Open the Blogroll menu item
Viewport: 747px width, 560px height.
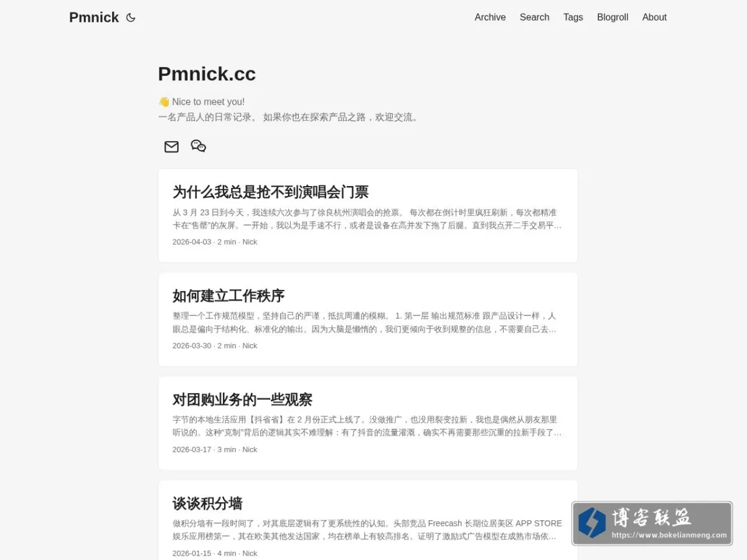613,17
